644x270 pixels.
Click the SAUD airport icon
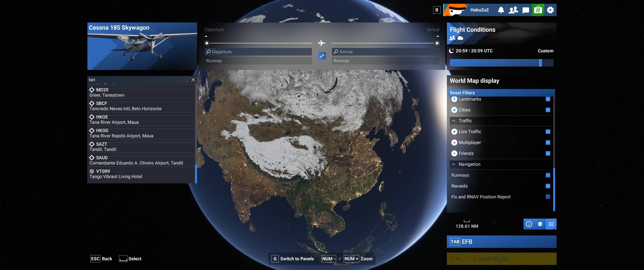pyautogui.click(x=92, y=157)
